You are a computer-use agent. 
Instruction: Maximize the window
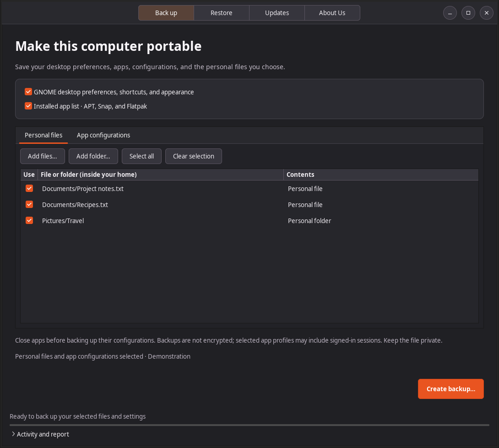point(468,13)
